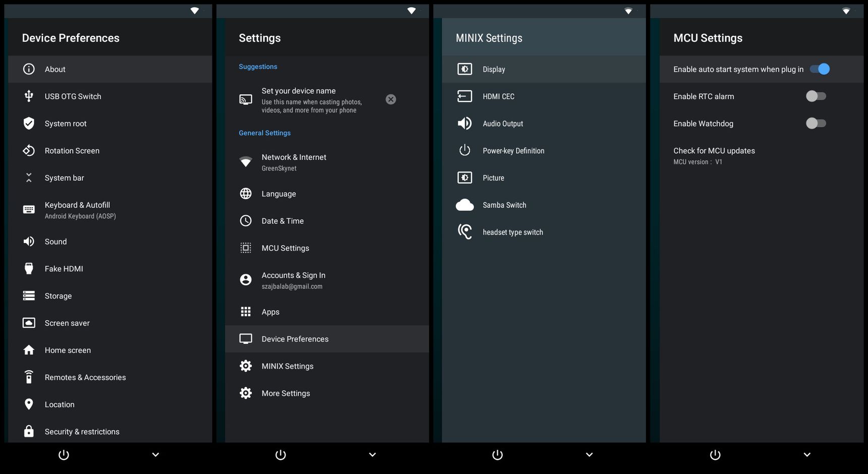Click the Power-key Definition power icon
This screenshot has height=474, width=868.
pyautogui.click(x=465, y=150)
